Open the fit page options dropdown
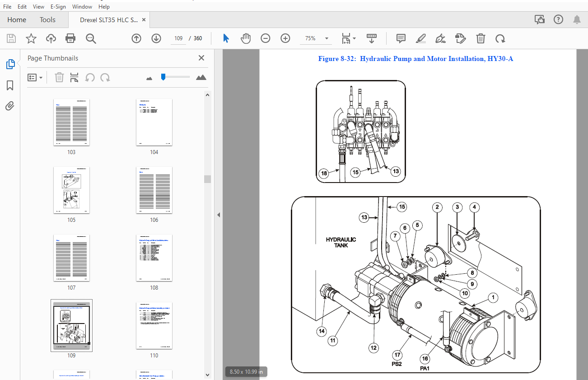This screenshot has width=588, height=380. pos(348,38)
